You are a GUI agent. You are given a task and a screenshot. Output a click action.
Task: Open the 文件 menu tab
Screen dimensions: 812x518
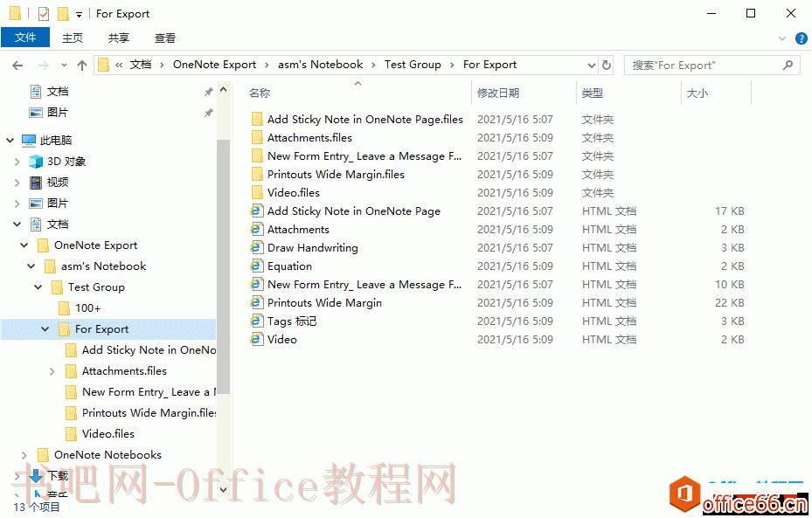25,38
